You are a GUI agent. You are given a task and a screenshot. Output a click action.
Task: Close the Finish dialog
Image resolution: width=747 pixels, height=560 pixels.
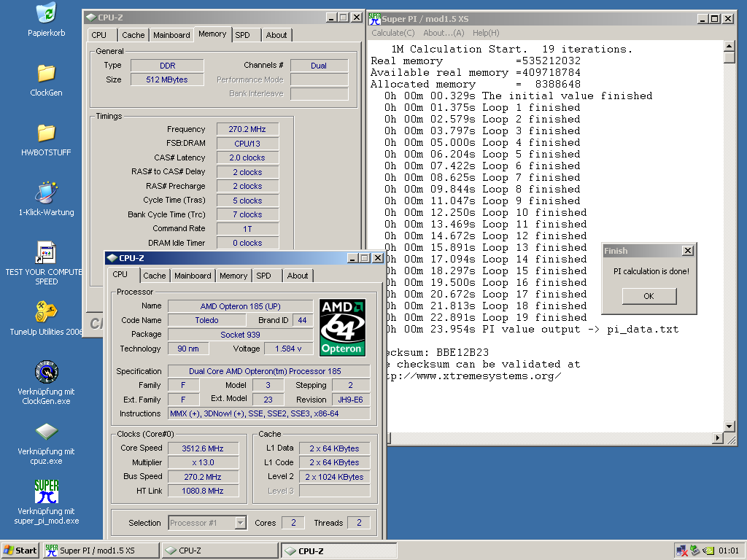coord(687,251)
